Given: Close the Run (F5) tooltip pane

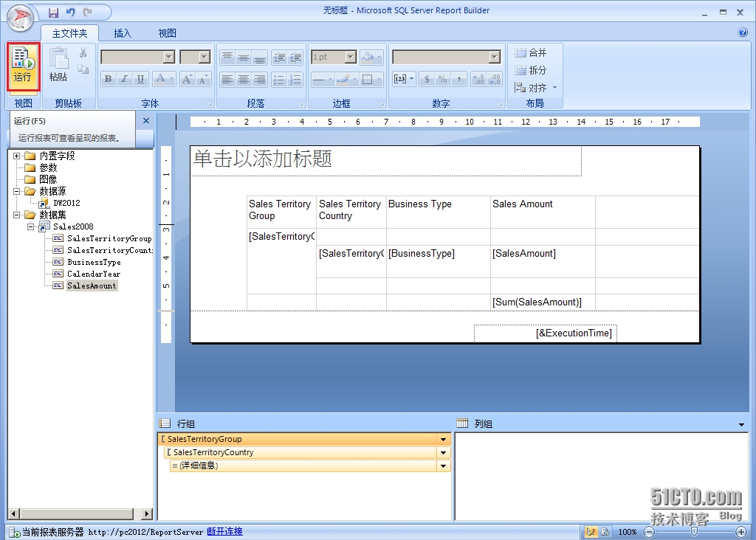Looking at the screenshot, I should (x=146, y=121).
